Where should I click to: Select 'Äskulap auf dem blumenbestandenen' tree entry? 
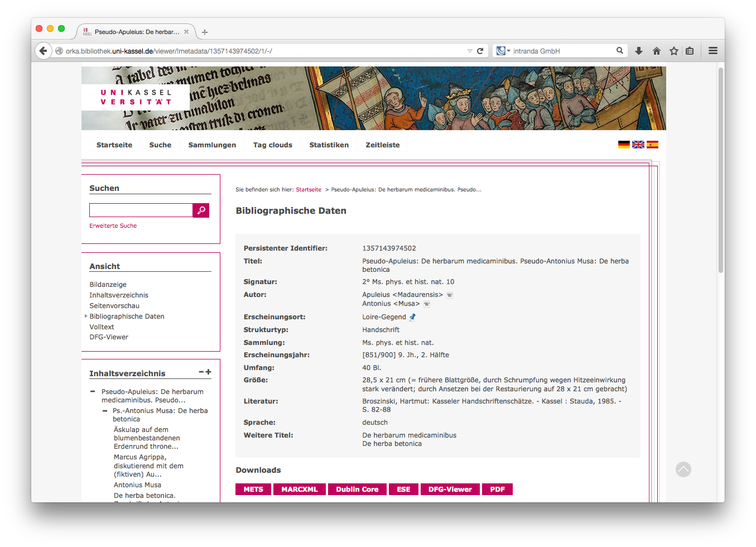coord(147,438)
